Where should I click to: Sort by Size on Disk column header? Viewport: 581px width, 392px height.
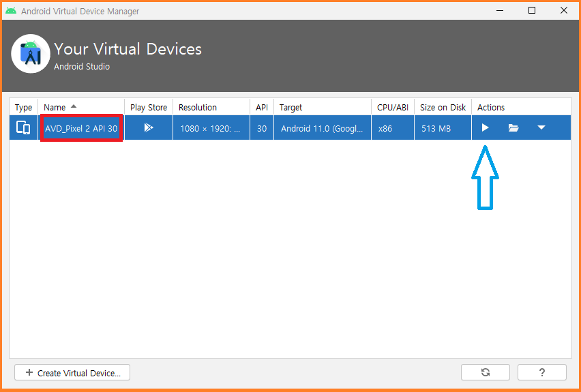443,107
